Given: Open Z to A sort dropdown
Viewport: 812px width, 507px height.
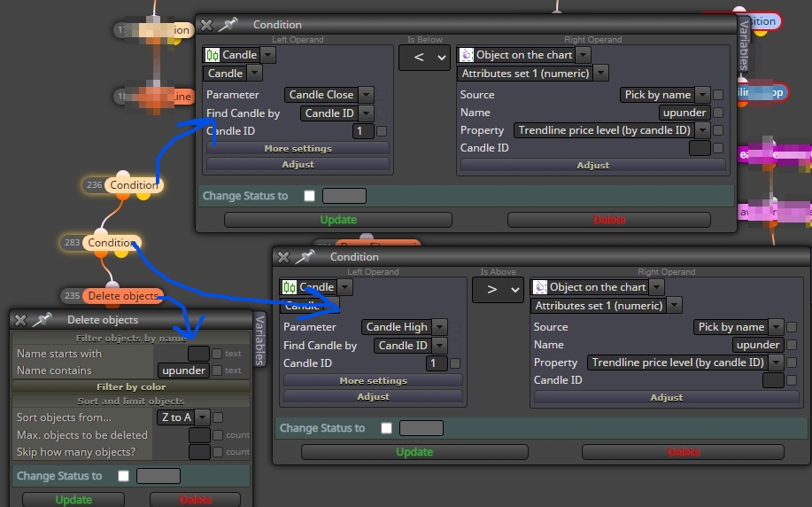Looking at the screenshot, I should pos(203,417).
